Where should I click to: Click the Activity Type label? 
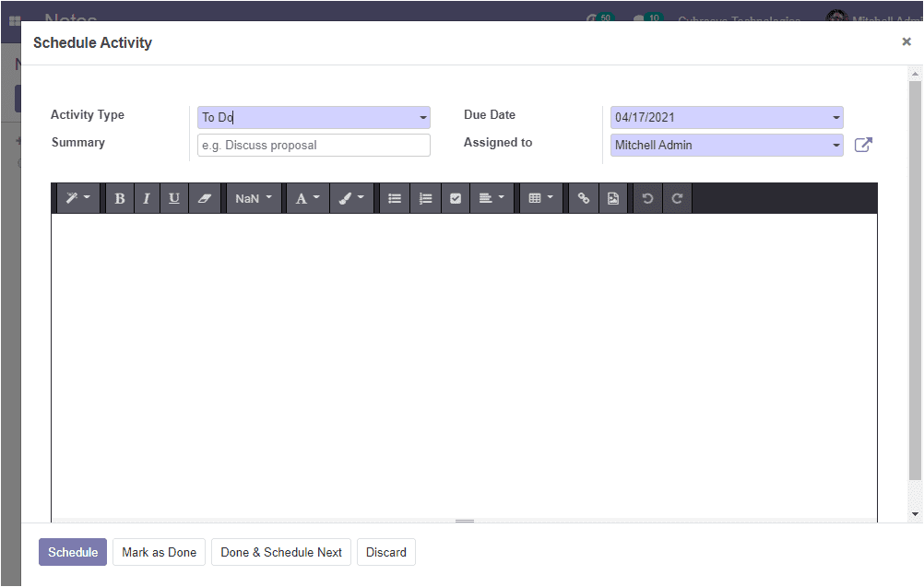point(88,115)
